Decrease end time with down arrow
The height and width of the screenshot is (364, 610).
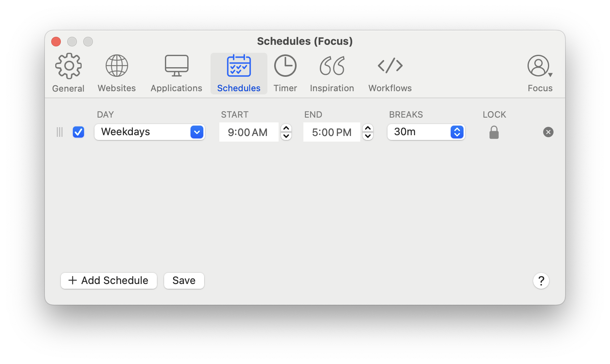coord(368,136)
